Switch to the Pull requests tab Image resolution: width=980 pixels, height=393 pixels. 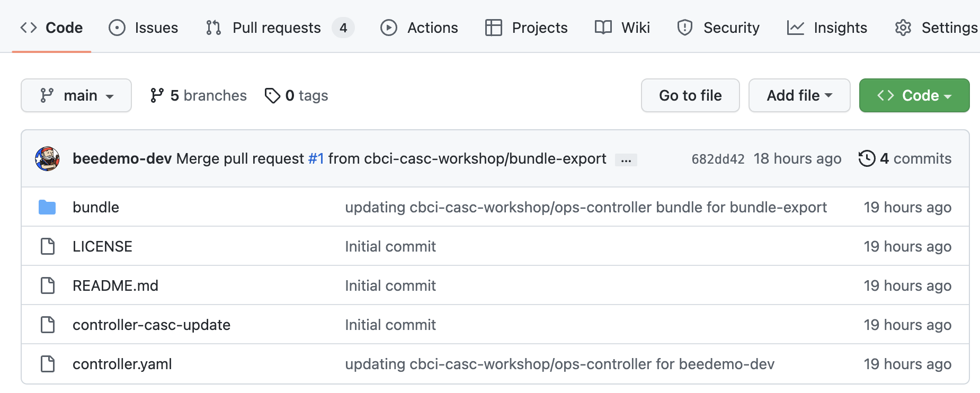(x=277, y=28)
